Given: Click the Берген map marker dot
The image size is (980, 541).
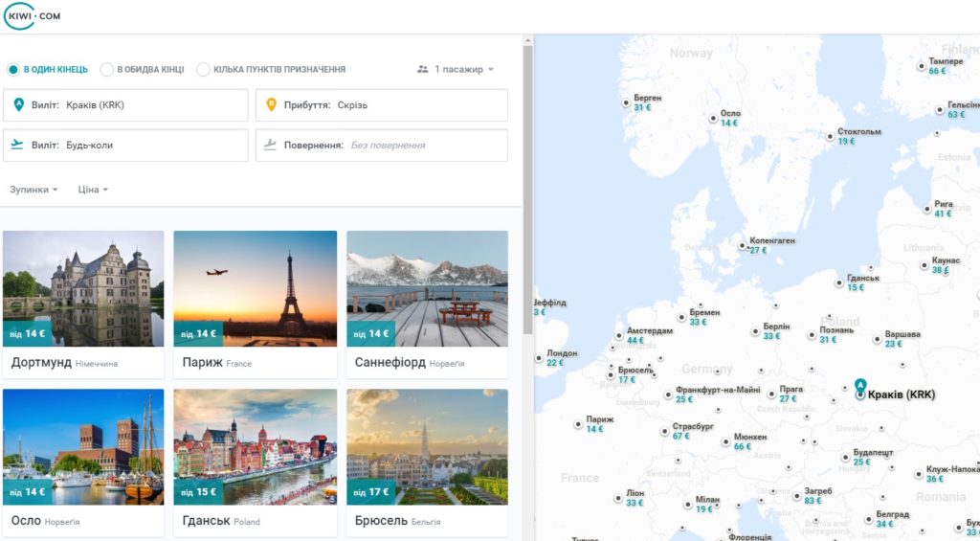Looking at the screenshot, I should click(x=626, y=102).
